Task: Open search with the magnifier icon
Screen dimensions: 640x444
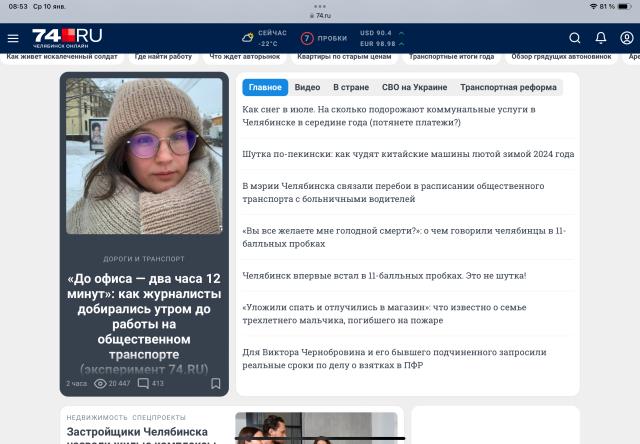Action: pos(575,38)
